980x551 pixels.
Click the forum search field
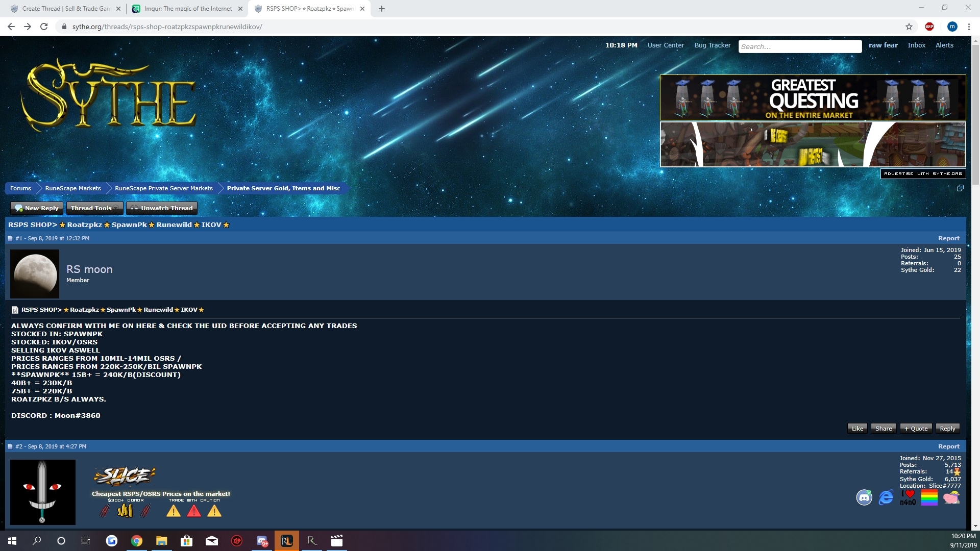pos(799,46)
